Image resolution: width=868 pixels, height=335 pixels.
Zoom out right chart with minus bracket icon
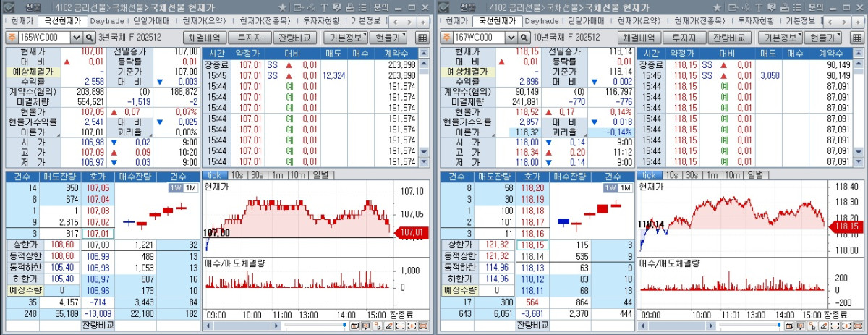pos(835,326)
